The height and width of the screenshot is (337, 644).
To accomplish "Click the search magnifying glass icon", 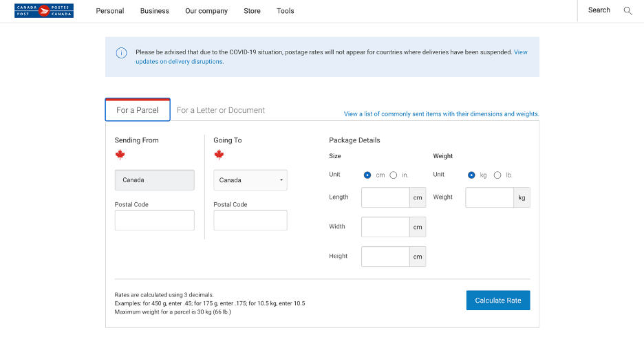I will (x=627, y=10).
